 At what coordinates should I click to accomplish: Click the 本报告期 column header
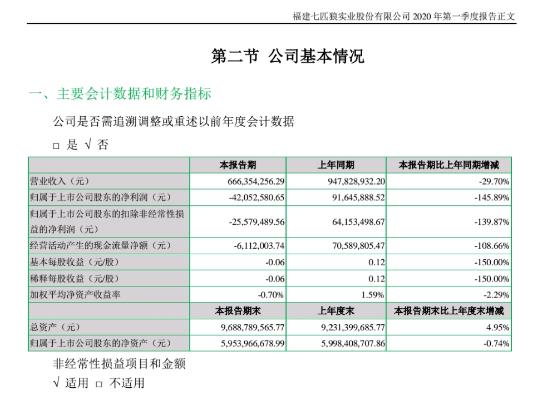[x=238, y=165]
